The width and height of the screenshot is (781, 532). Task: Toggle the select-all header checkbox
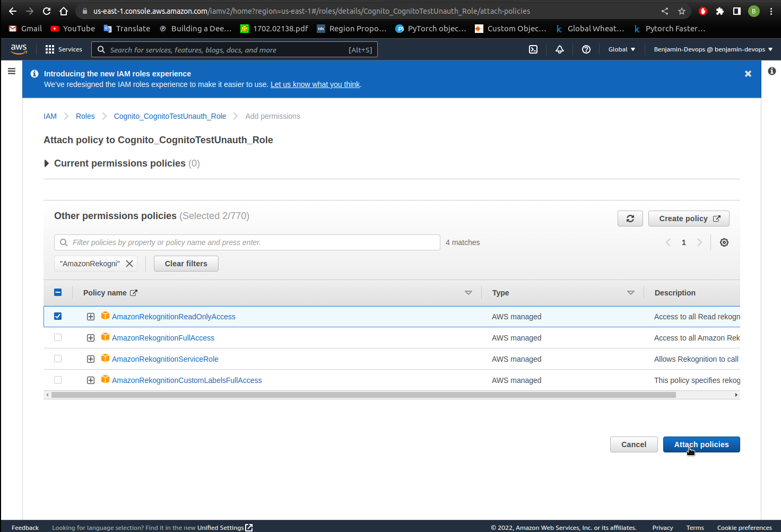point(58,292)
